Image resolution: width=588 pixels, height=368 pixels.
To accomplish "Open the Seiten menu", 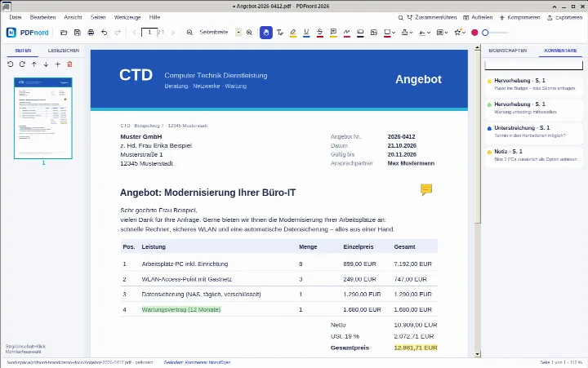I will (x=98, y=17).
